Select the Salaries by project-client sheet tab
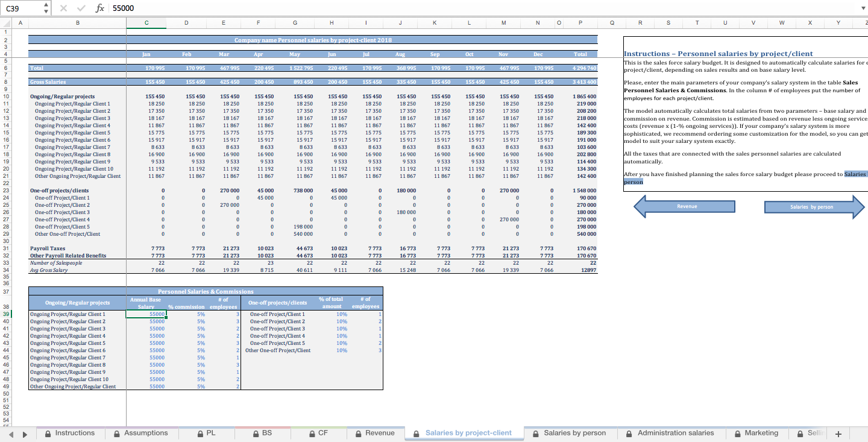 click(x=463, y=433)
